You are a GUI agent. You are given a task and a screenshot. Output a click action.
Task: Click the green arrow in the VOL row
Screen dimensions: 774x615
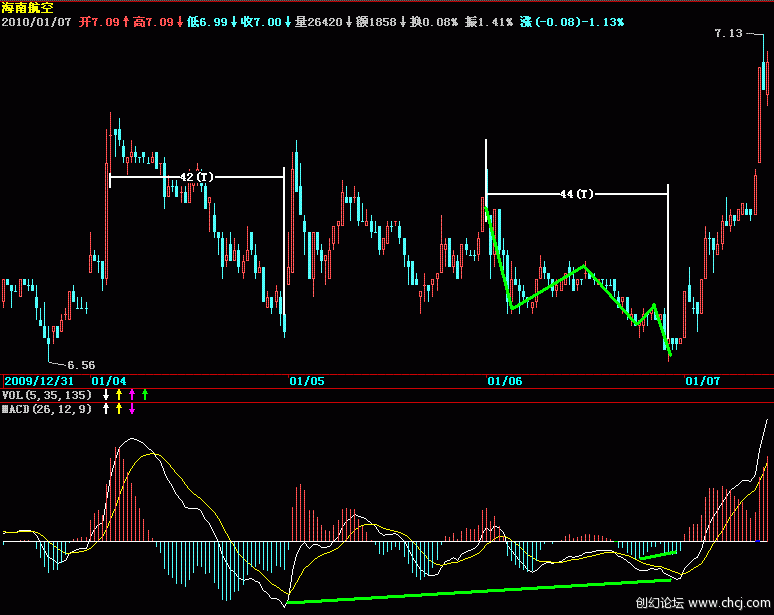tap(144, 395)
